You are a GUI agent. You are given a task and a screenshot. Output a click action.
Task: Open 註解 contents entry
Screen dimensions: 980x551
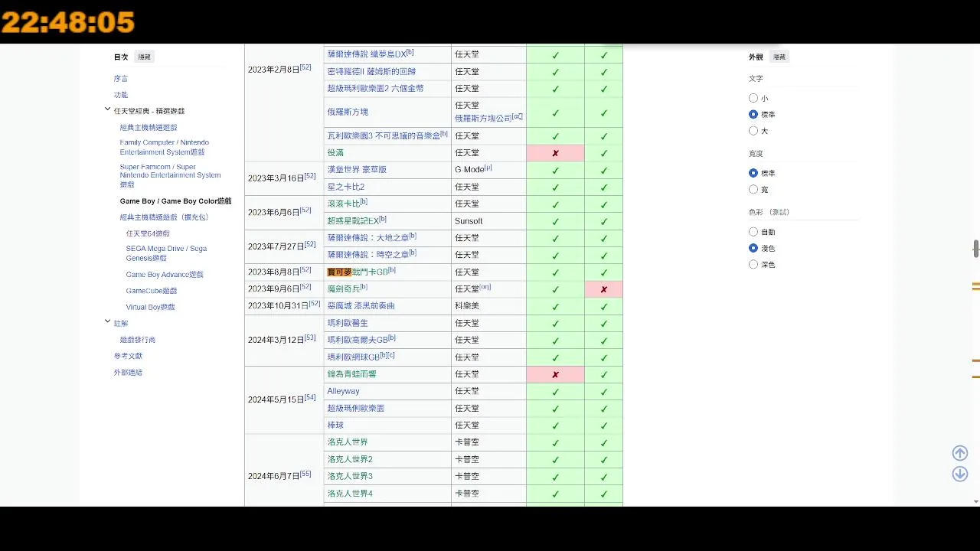tap(121, 323)
